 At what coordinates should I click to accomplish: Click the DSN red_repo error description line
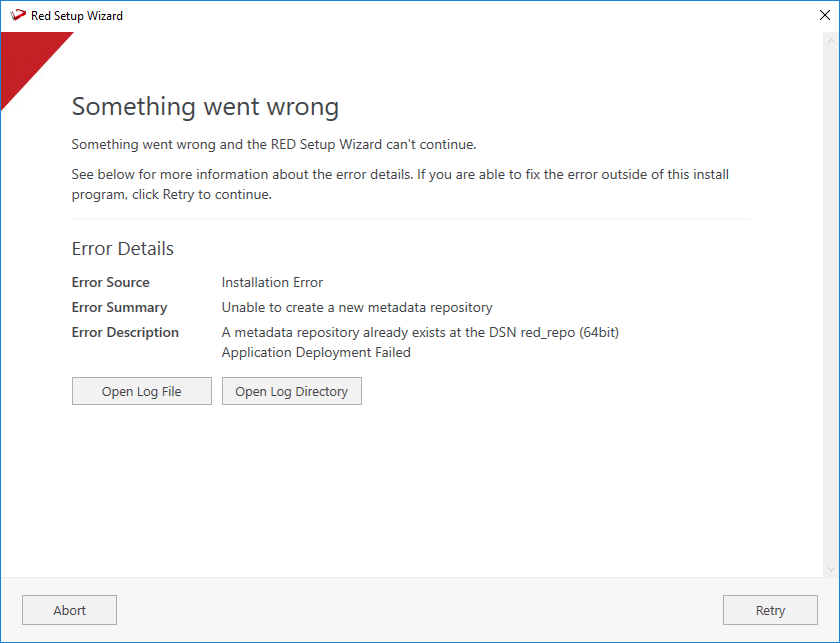click(420, 333)
